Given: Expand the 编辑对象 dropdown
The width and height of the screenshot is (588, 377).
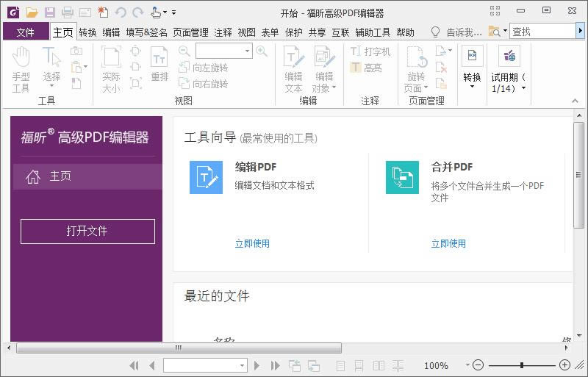Looking at the screenshot, I should 334,87.
